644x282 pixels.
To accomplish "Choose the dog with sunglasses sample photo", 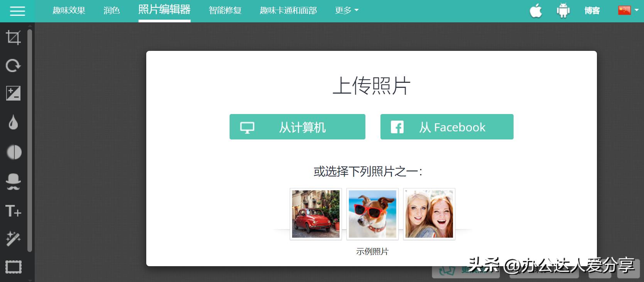I will 372,214.
